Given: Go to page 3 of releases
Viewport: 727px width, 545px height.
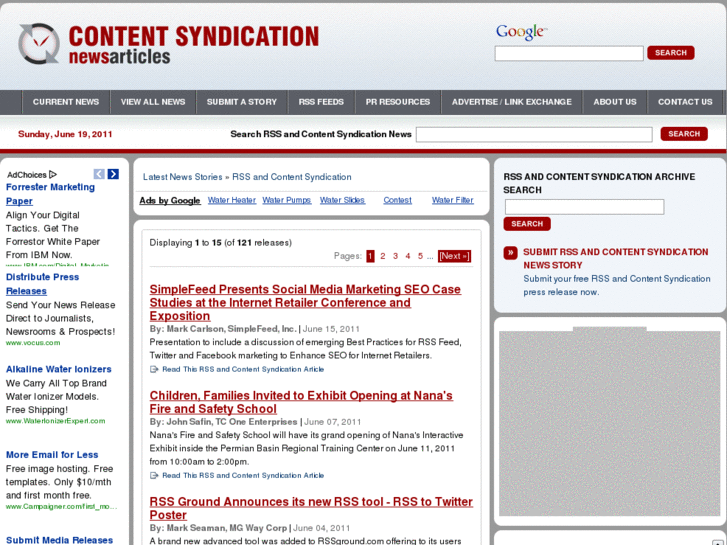Looking at the screenshot, I should [395, 256].
